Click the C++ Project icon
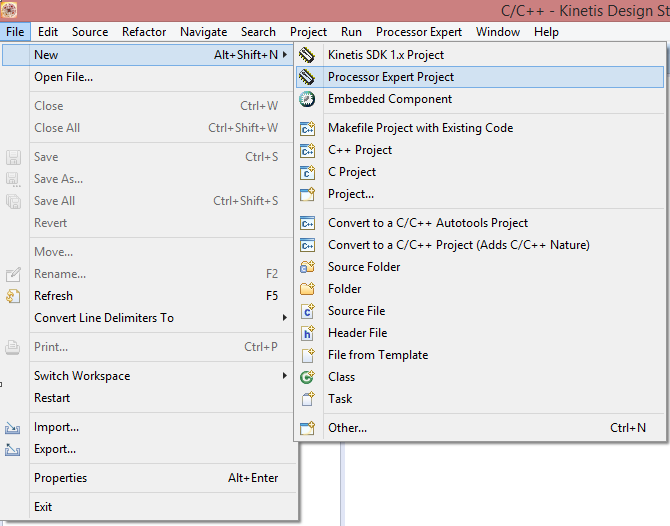 coord(307,150)
